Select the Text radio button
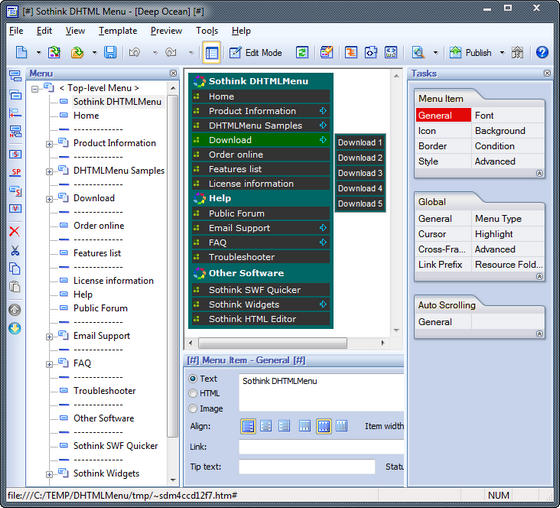Image resolution: width=560 pixels, height=508 pixels. point(193,378)
